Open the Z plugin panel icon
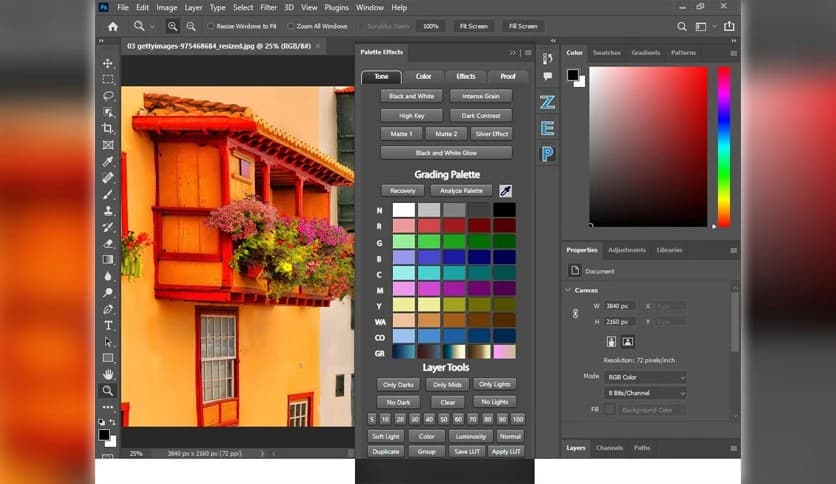Viewport: 836px width, 484px height. [x=548, y=102]
